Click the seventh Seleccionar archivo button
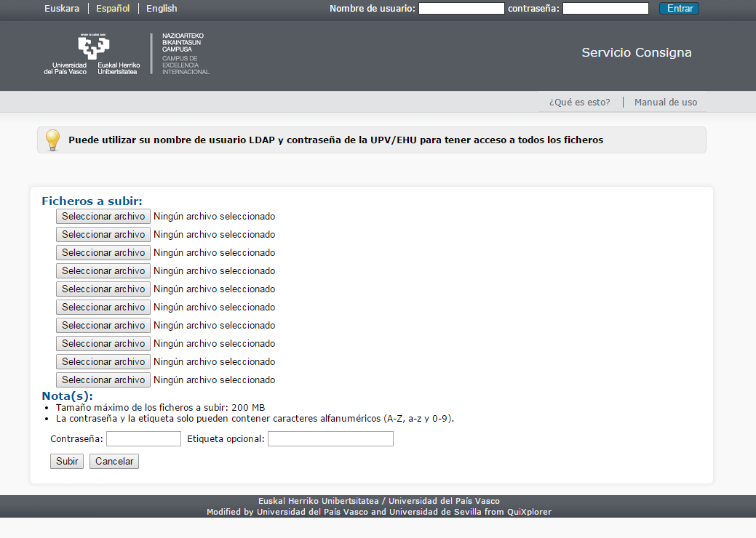This screenshot has height=538, width=756. (x=103, y=326)
